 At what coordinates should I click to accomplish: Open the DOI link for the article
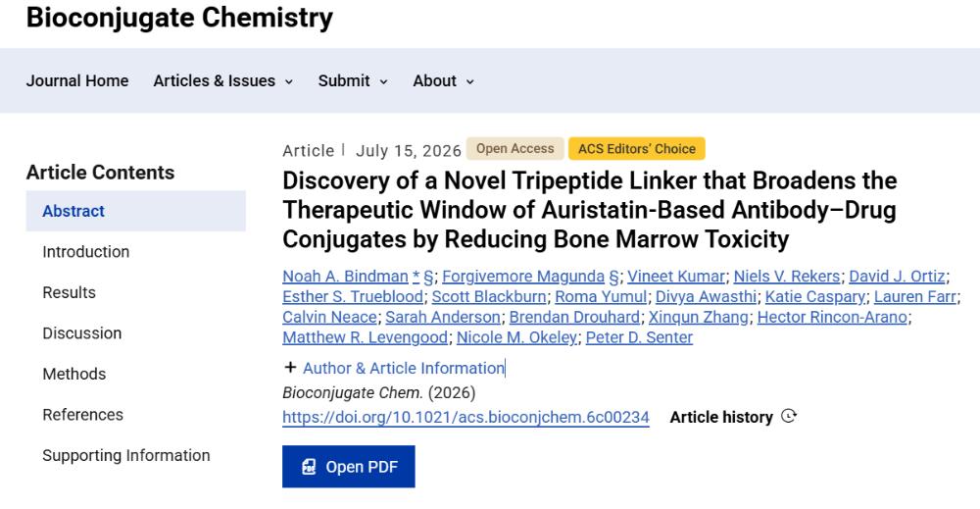coord(465,417)
